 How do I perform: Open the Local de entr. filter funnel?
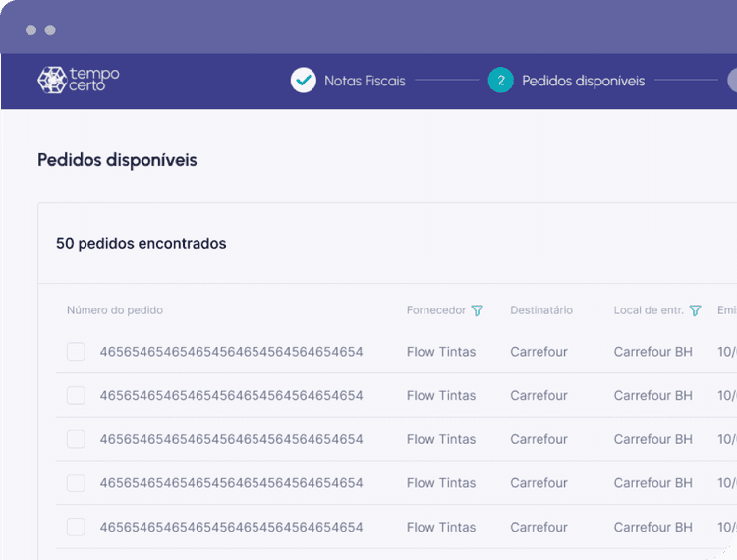coord(695,310)
